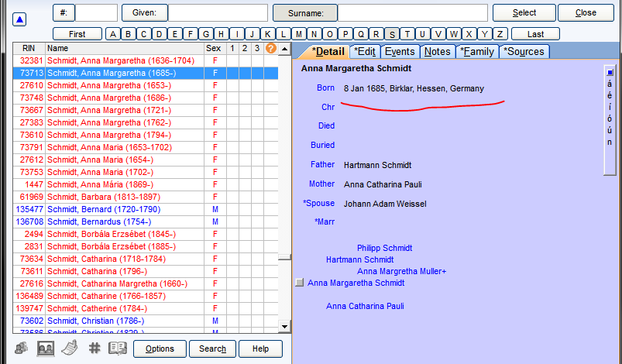Click the open book icon
The width and height of the screenshot is (622, 364).
point(118,349)
